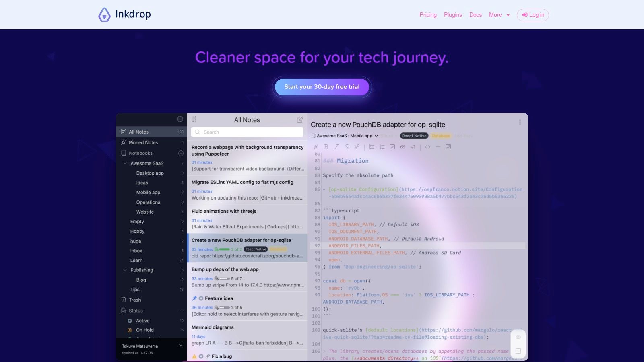Click the Inkdrop wordmark link
This screenshot has height=362, width=644.
(133, 14)
